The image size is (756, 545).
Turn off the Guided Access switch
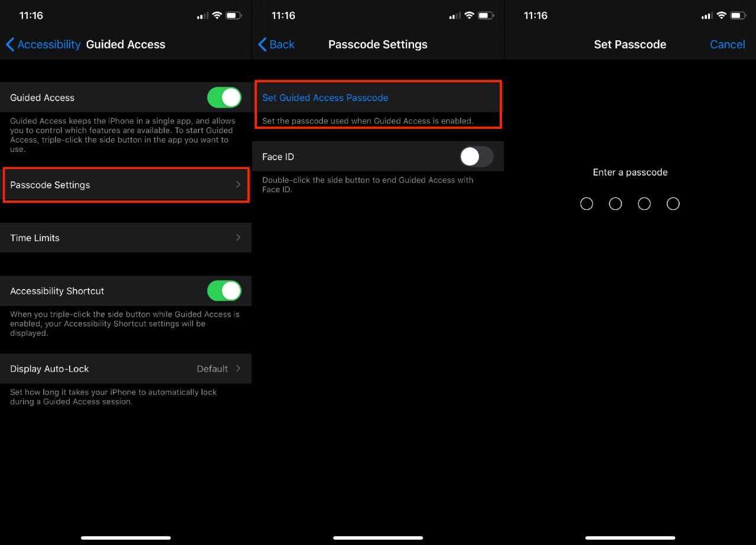tap(224, 98)
